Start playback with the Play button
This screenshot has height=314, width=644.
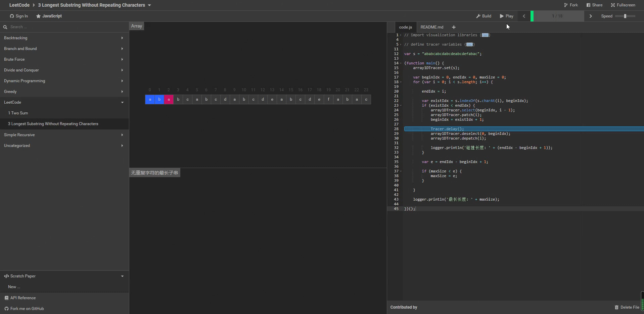tap(506, 16)
